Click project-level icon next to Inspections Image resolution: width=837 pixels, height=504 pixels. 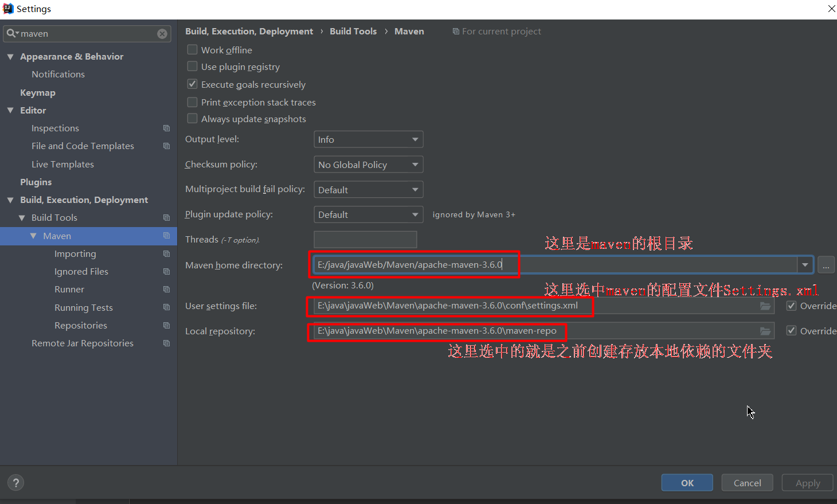point(166,128)
